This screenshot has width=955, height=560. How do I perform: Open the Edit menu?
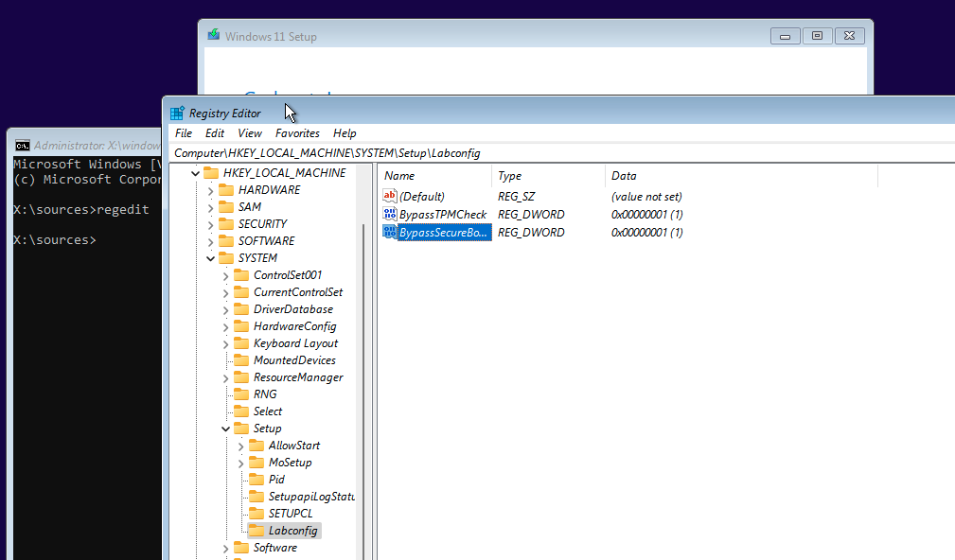click(x=215, y=133)
